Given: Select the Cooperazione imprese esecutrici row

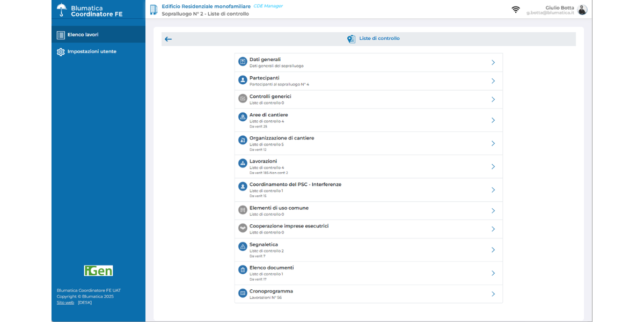Looking at the screenshot, I should coord(368,229).
